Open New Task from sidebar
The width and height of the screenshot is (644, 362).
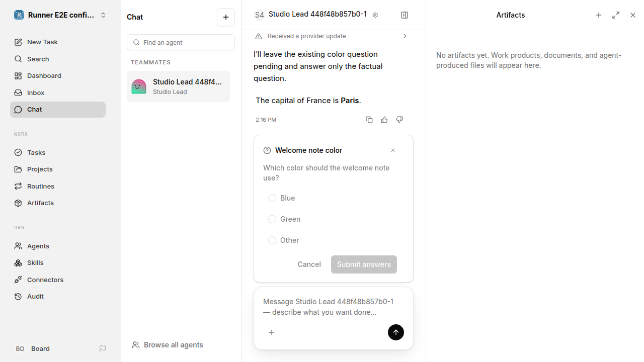(58, 42)
